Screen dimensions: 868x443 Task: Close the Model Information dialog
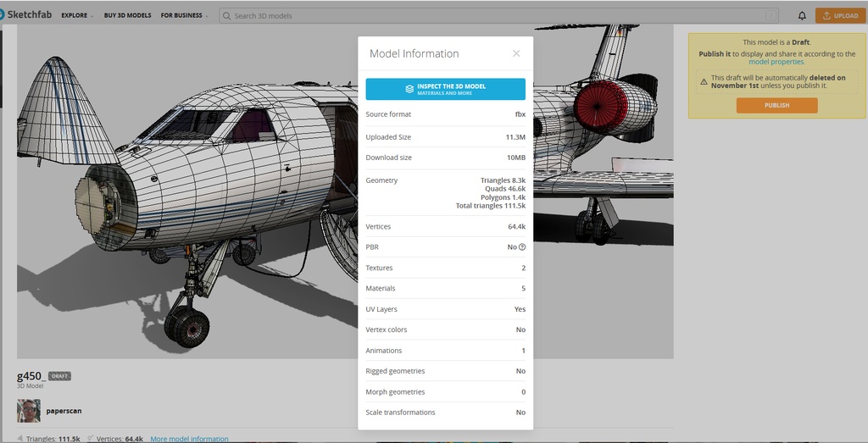pos(516,53)
